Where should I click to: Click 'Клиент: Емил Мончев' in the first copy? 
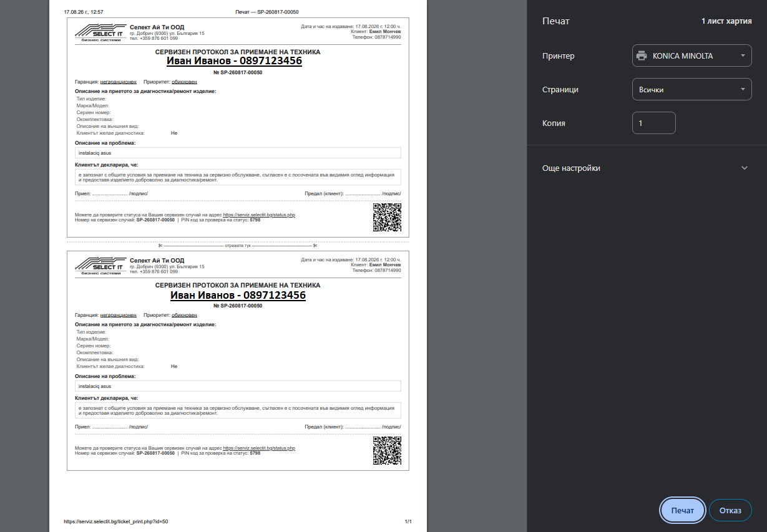376,32
